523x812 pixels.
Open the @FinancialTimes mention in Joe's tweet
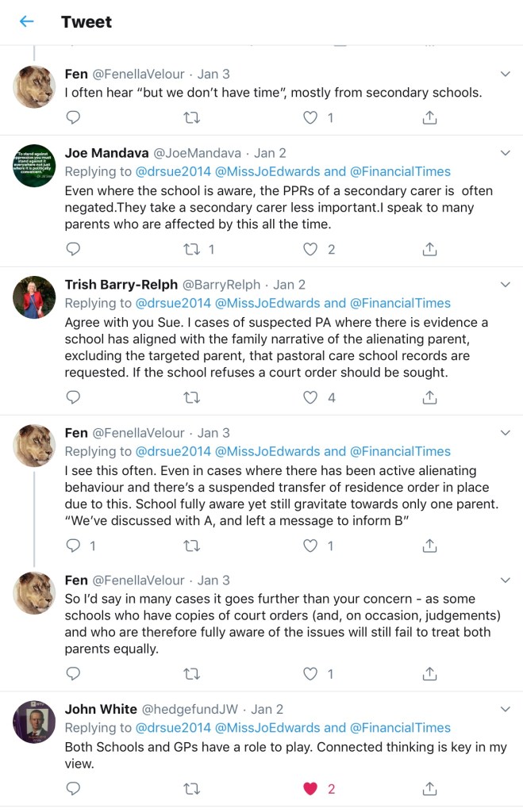400,171
